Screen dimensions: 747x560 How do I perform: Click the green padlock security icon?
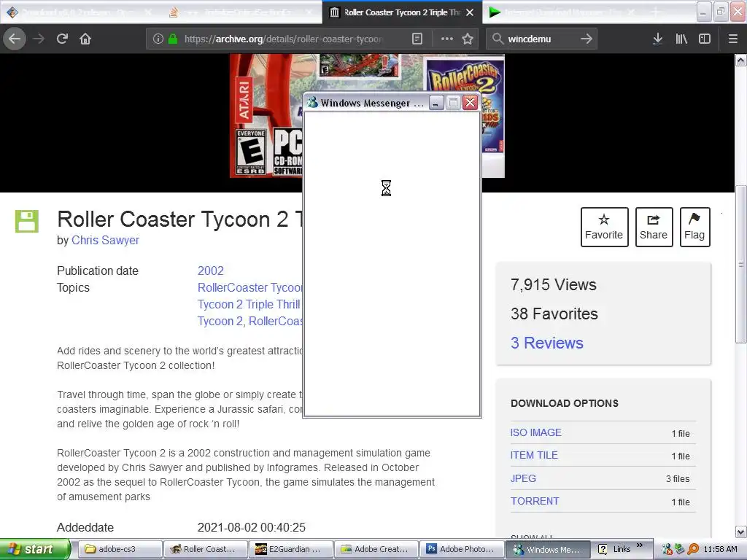click(173, 39)
